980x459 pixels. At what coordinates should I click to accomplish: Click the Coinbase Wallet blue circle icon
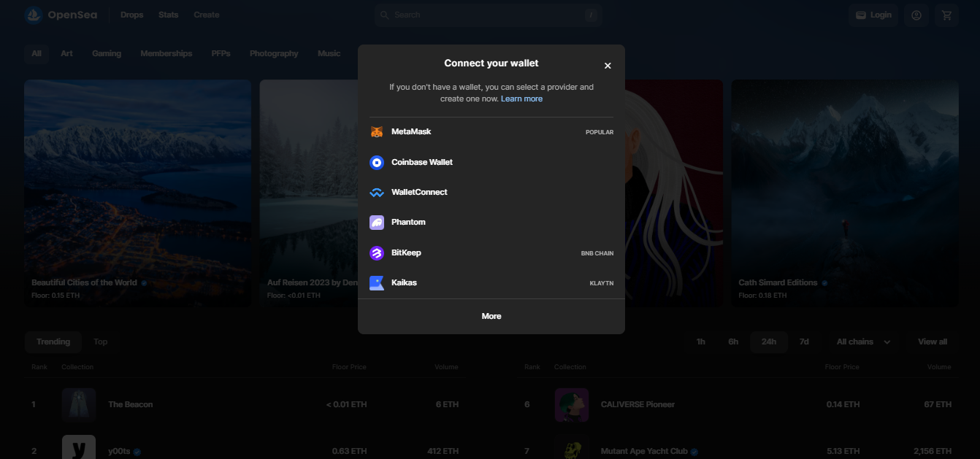(x=377, y=162)
